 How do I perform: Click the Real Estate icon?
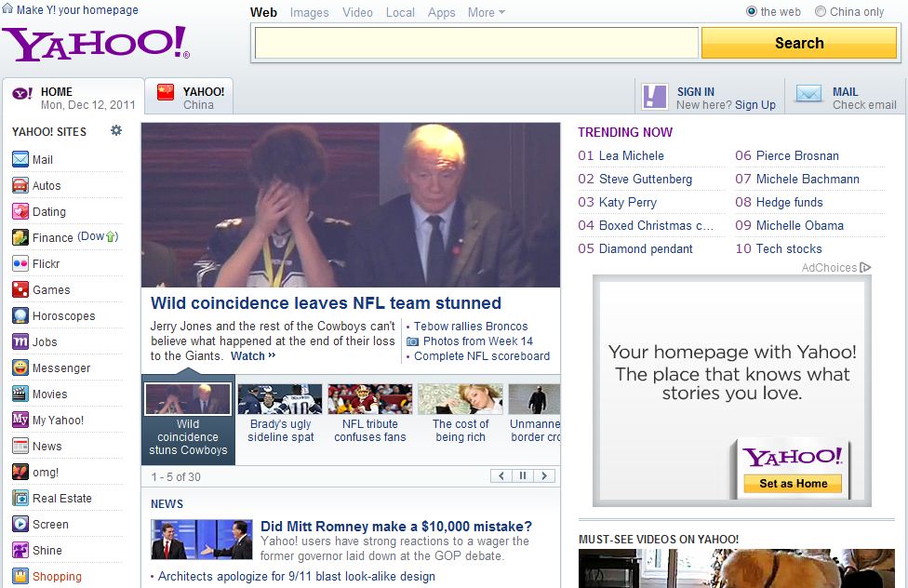[20, 498]
